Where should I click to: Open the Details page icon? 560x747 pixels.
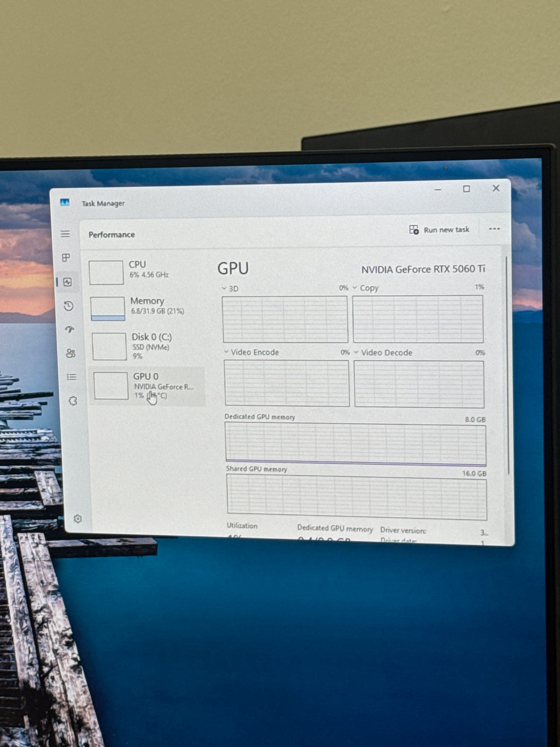click(x=72, y=377)
